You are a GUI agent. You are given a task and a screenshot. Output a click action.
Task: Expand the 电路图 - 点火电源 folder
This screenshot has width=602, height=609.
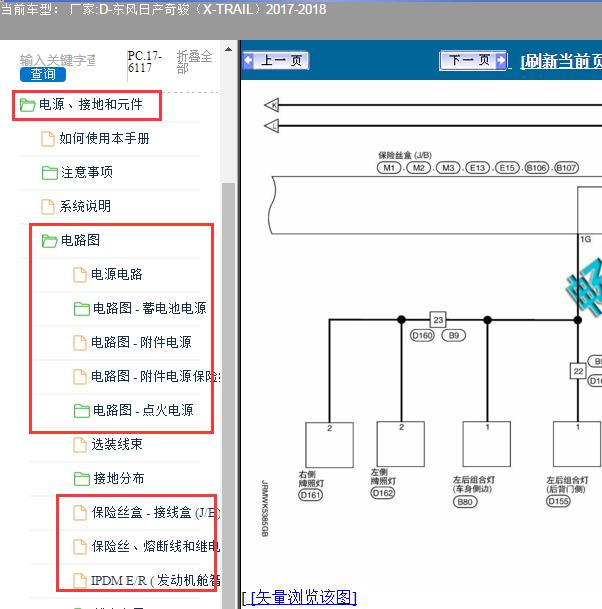pos(143,410)
